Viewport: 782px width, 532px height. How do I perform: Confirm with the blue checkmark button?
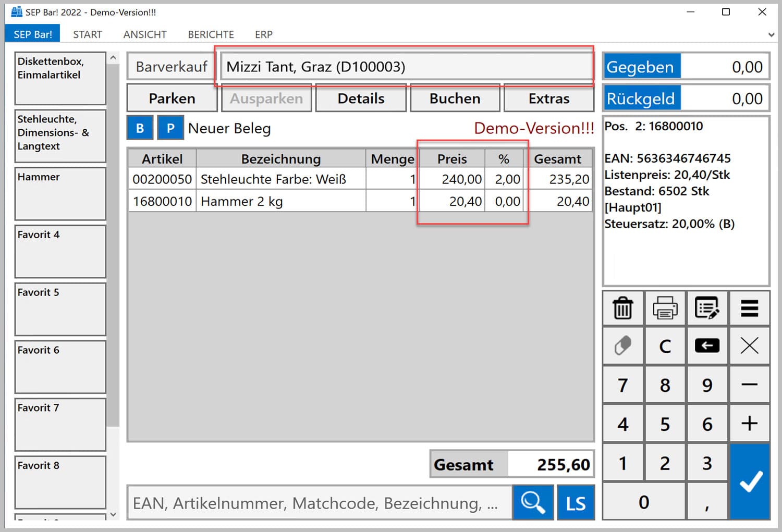(750, 481)
